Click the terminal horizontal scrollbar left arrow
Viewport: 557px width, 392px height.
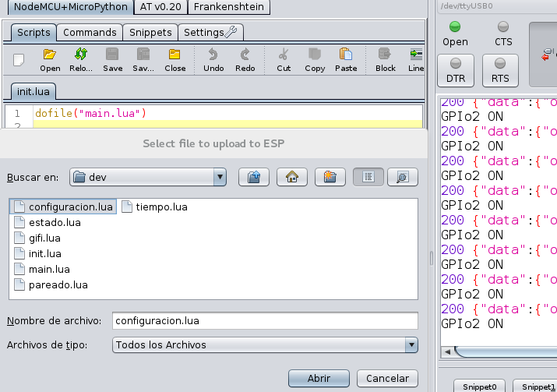447,351
